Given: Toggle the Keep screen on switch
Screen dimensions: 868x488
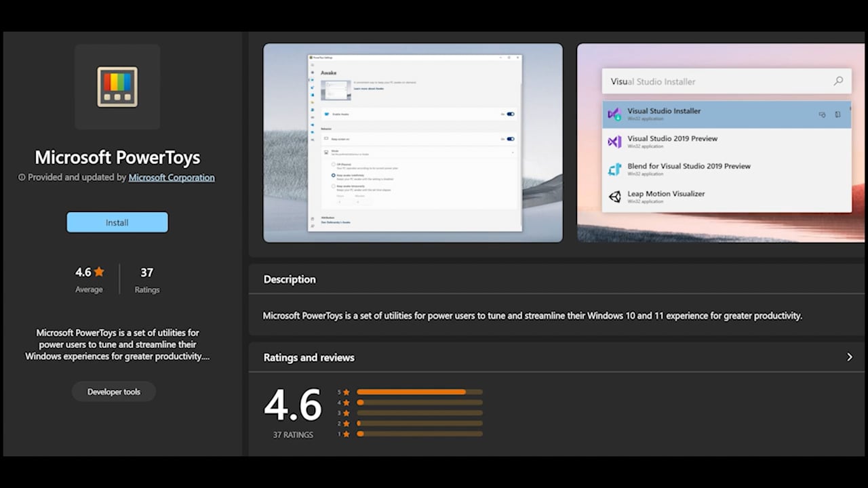Looking at the screenshot, I should (x=511, y=139).
